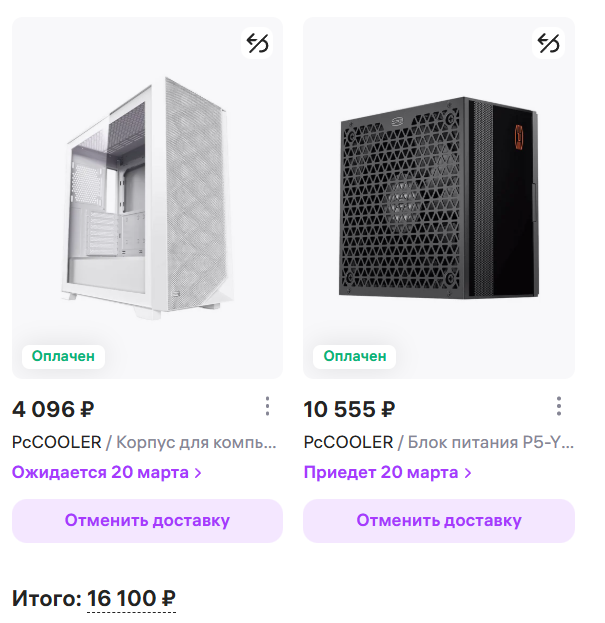The width and height of the screenshot is (605, 623).
Task: Cancel delivery of the PcCOOLER power supply
Action: click(x=439, y=521)
